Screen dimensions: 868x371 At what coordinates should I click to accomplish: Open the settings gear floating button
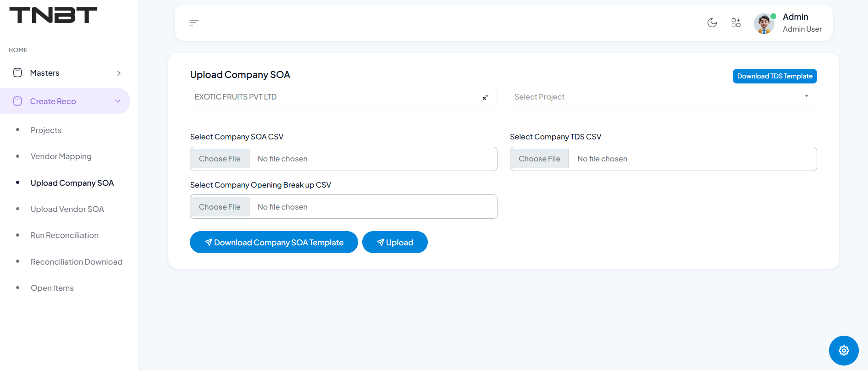click(x=843, y=350)
